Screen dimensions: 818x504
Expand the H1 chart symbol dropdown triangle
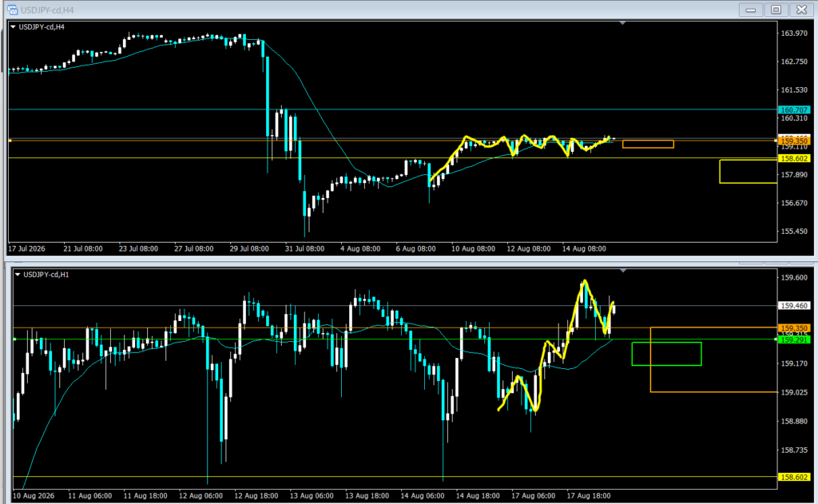(18, 275)
